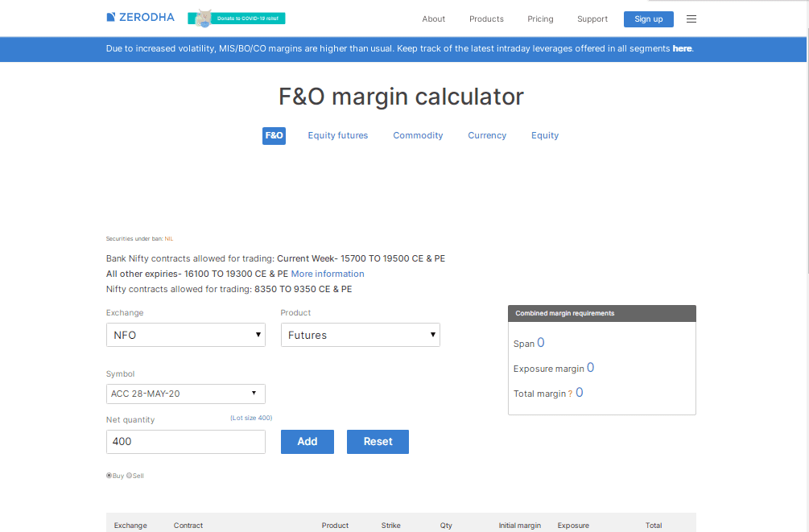Image resolution: width=809 pixels, height=532 pixels.
Task: Open the Support page
Action: click(x=592, y=19)
